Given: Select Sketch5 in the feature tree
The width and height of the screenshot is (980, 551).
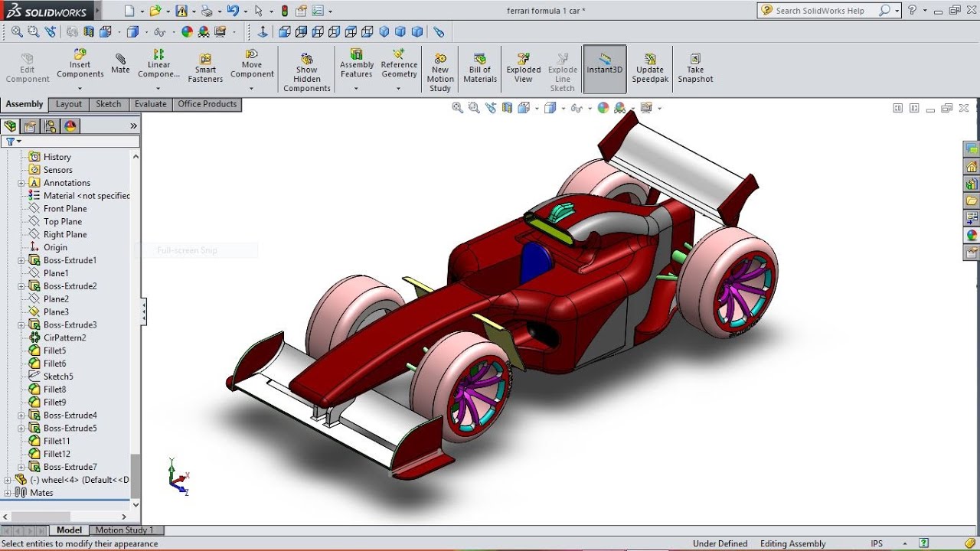Looking at the screenshot, I should point(58,377).
